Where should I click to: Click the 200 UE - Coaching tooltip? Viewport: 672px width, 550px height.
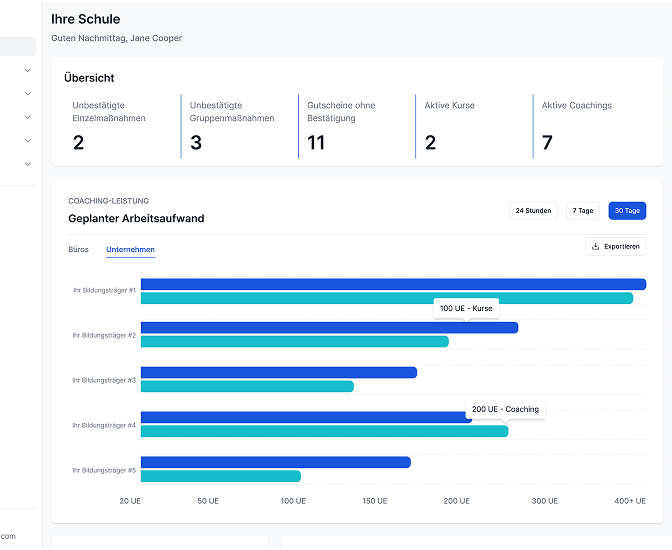pos(505,409)
